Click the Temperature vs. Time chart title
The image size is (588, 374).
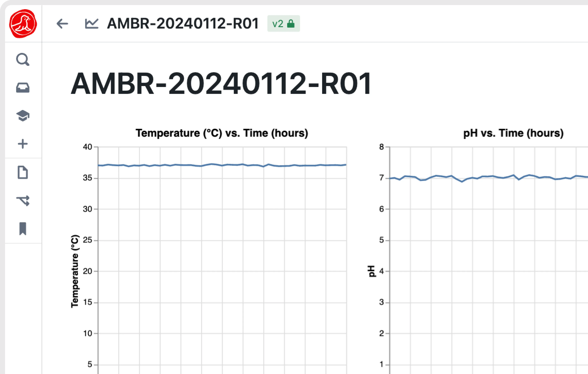222,133
